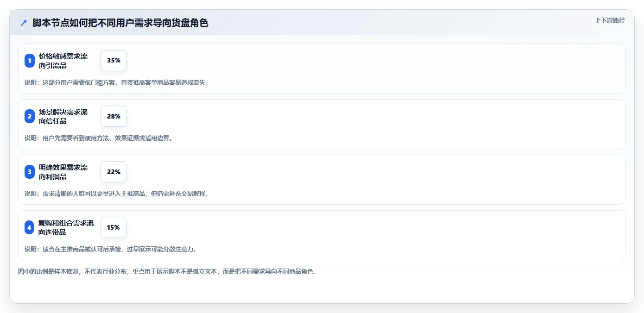Select the 复购和组合需求流向连带品 heading
Image resolution: width=644 pixels, height=313 pixels.
click(66, 227)
